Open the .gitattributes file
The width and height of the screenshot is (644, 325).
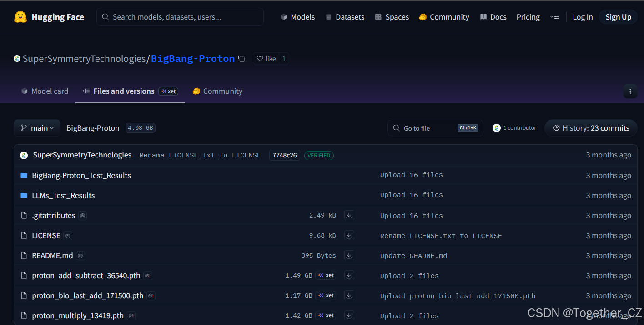[x=53, y=215]
